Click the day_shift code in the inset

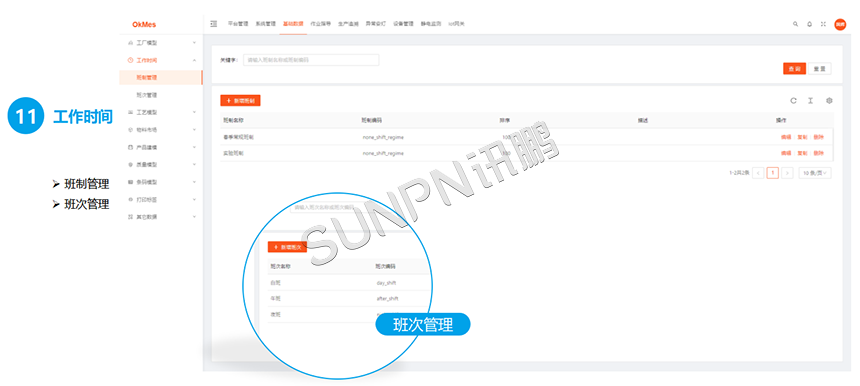[386, 283]
